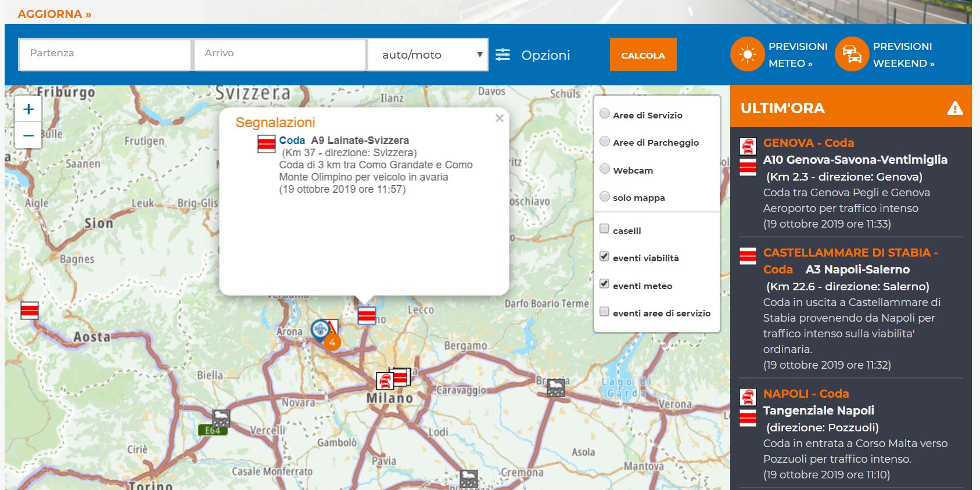Click the queue icon beside Castellammare di Stabia news
980x490 pixels.
tap(748, 256)
